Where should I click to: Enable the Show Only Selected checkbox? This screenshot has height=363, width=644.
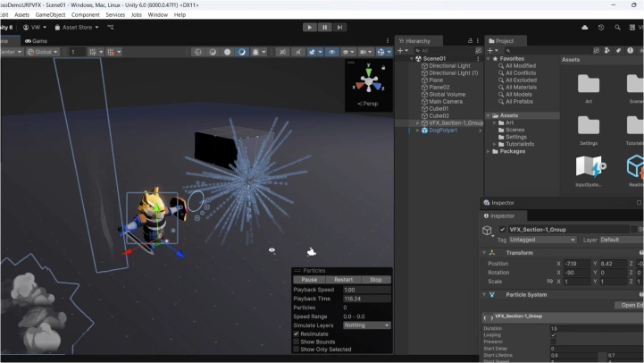click(297, 350)
